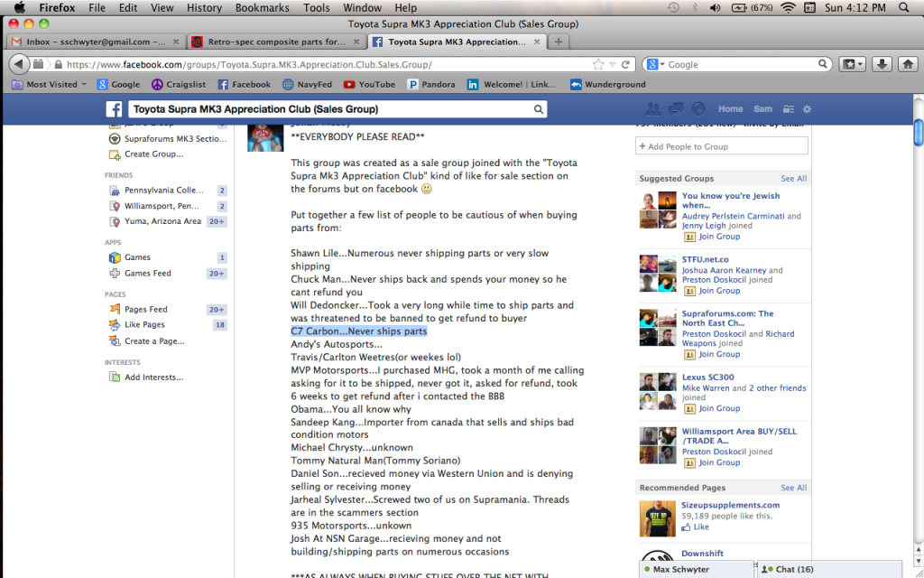
Task: Open the Apple menu
Action: [x=19, y=7]
